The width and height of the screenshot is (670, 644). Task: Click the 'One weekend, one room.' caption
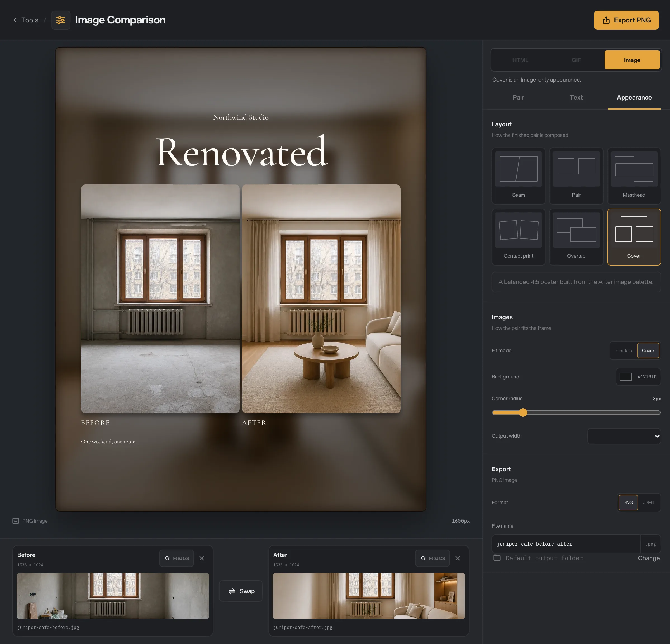[x=109, y=442]
